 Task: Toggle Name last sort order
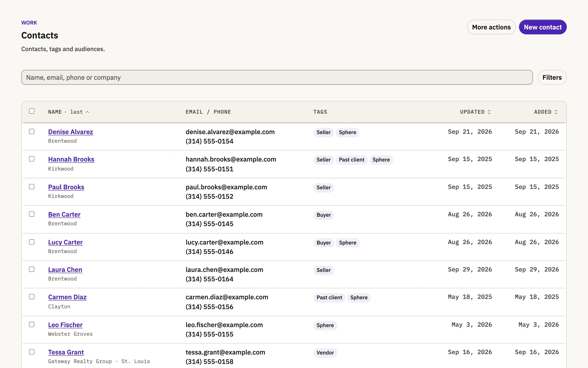[x=69, y=112]
